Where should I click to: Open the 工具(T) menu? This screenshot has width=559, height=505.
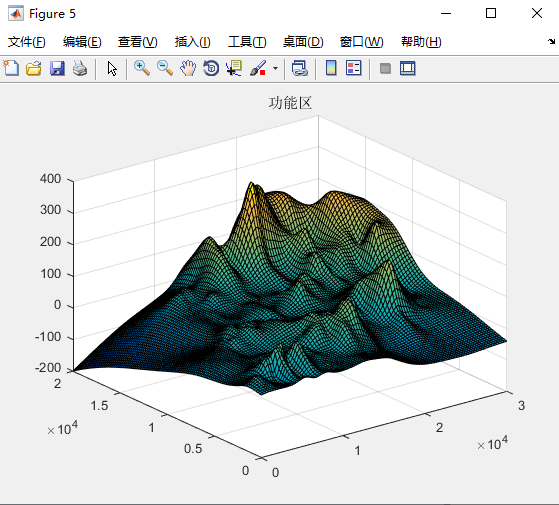point(247,42)
